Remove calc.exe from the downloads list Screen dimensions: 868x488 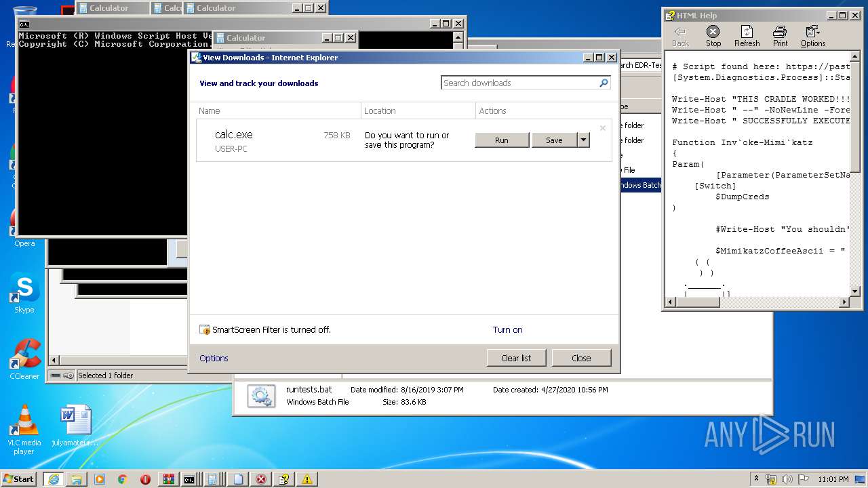[603, 128]
